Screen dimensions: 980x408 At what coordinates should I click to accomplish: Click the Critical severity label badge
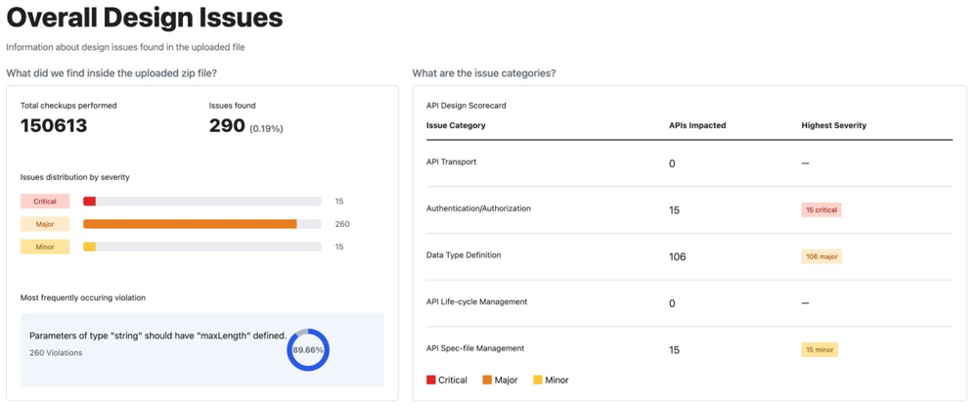coord(45,202)
